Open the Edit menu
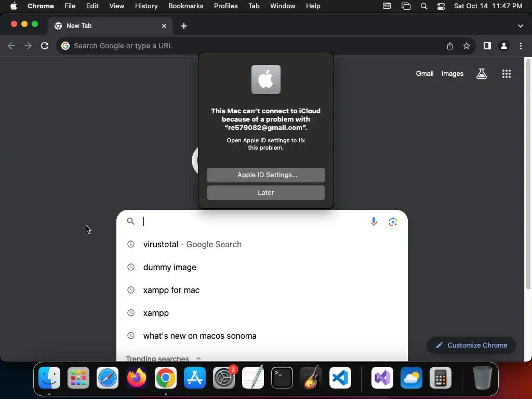Screen dimensions: 532x399 pos(92,6)
